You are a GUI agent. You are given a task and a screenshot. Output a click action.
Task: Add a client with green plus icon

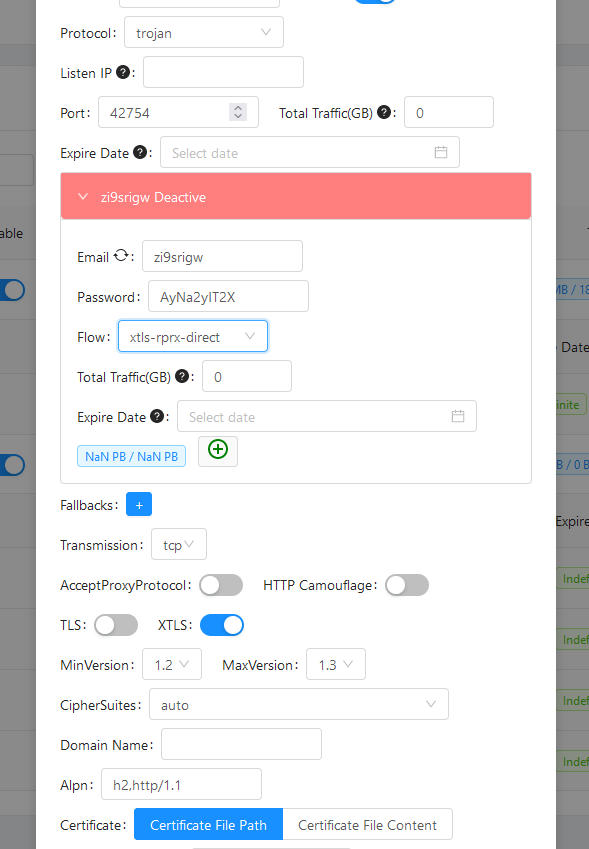click(x=218, y=450)
